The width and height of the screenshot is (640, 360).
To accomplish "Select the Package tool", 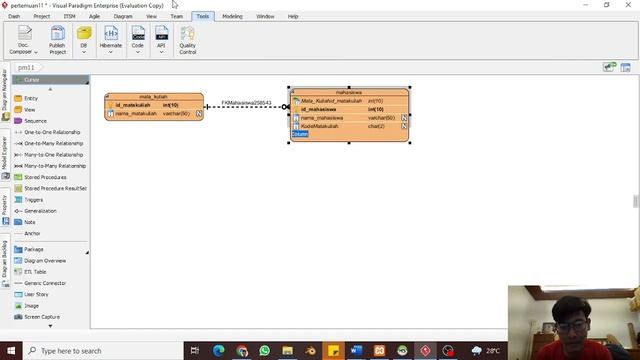I will pos(33,249).
